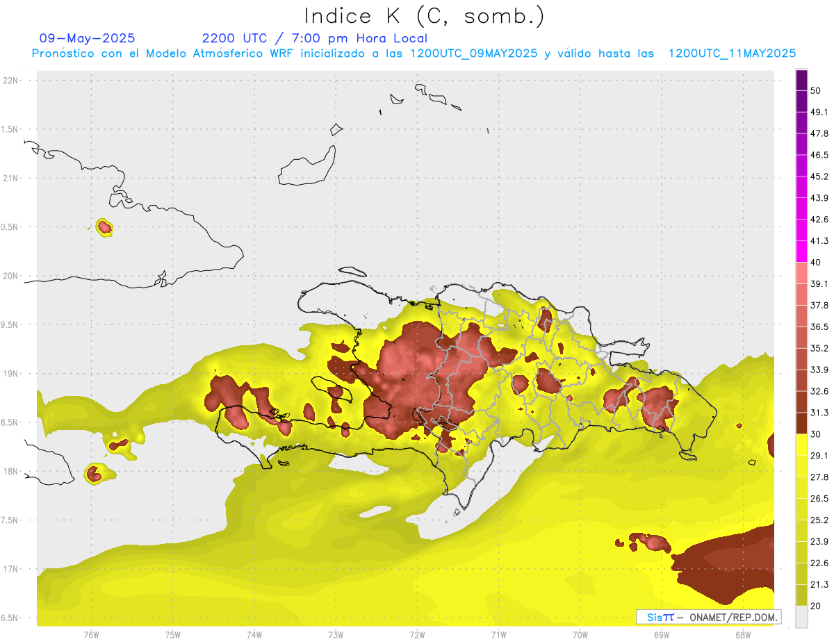The height and width of the screenshot is (644, 834).
Task: Click the colorbar value '32.6'
Action: coord(819,391)
